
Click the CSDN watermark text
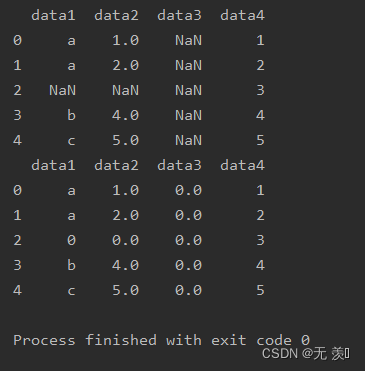[x=305, y=353]
